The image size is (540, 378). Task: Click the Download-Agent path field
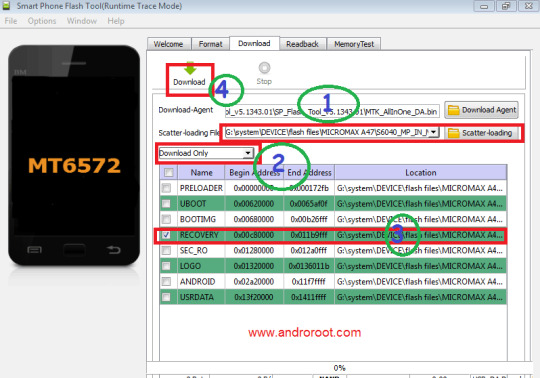click(332, 112)
